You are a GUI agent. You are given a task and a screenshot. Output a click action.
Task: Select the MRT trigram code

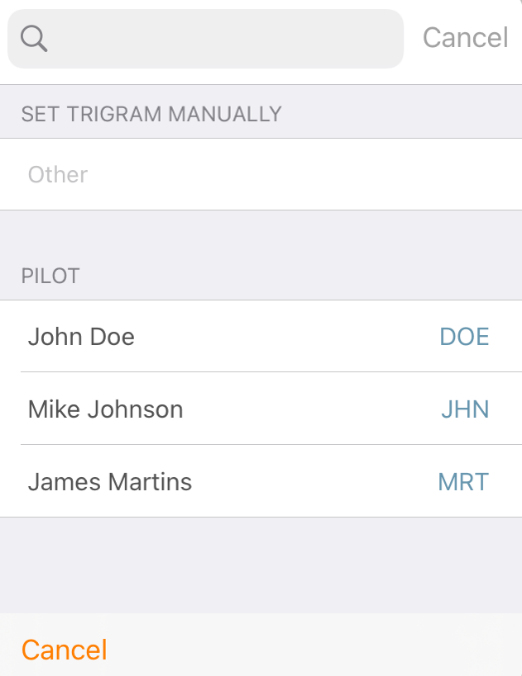[463, 482]
